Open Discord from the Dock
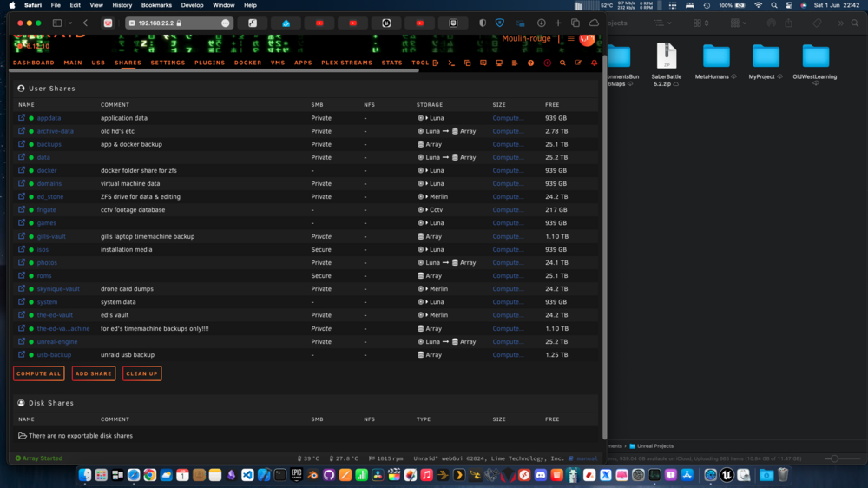Screen dimensions: 868x488 click(x=541, y=475)
